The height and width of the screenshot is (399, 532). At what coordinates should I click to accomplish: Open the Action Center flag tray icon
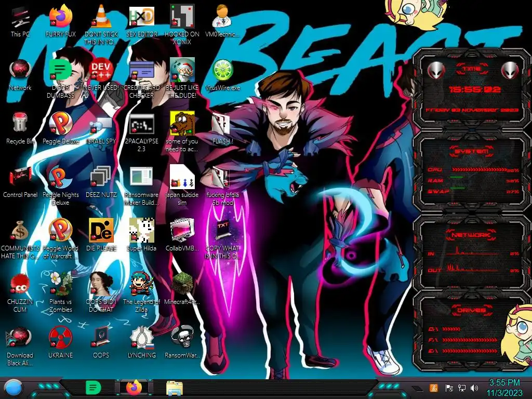[x=449, y=388]
